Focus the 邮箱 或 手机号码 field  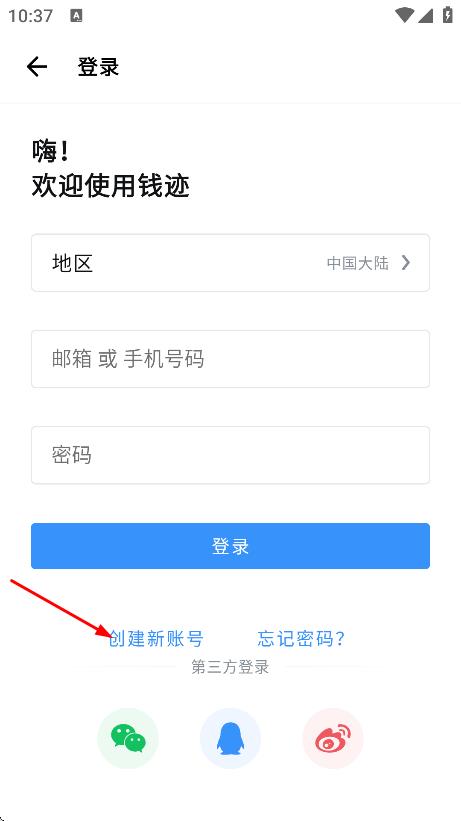230,359
